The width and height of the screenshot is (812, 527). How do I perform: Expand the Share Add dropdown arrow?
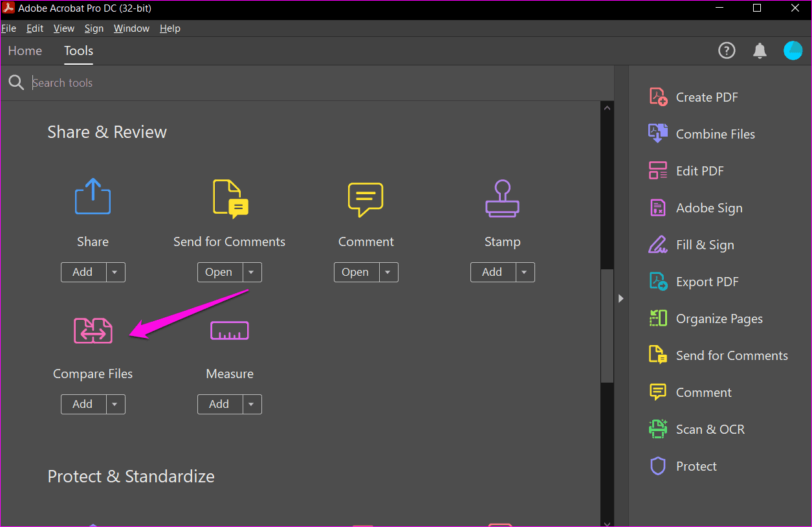(115, 272)
